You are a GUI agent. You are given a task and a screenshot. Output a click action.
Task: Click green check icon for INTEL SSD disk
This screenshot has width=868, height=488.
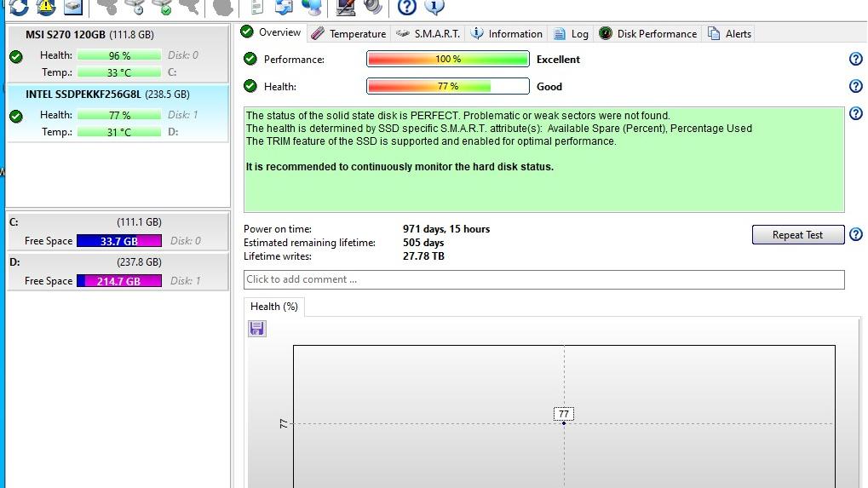(16, 116)
